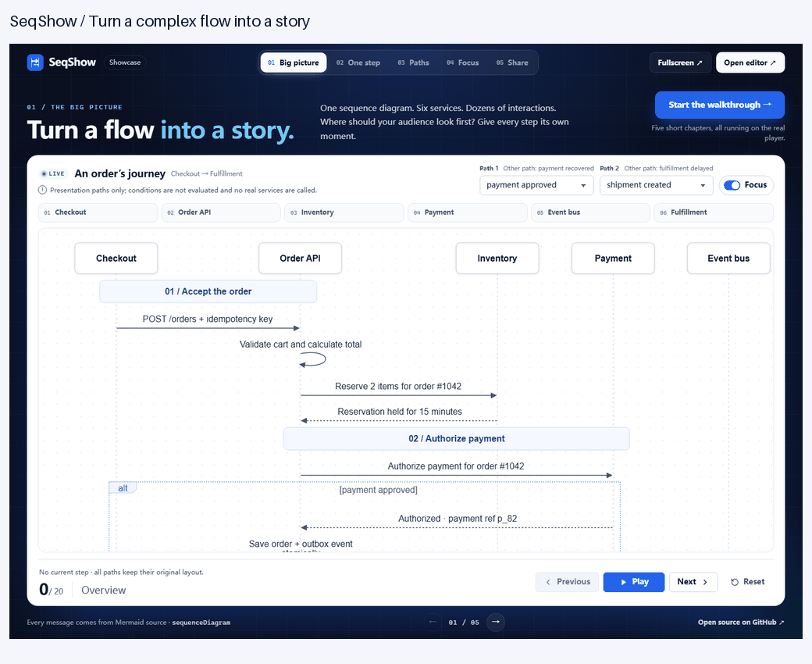Switch to the One step tab

pos(358,62)
